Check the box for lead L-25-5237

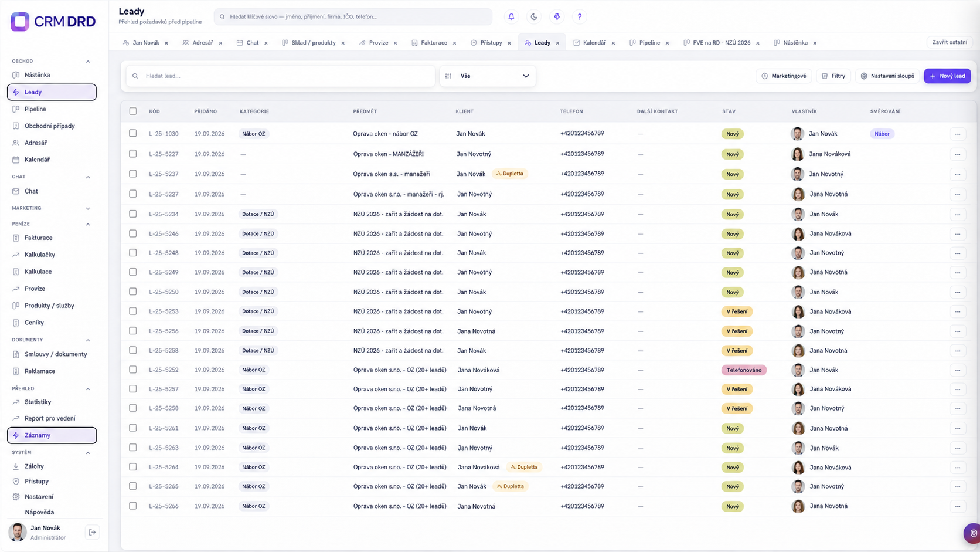(133, 174)
